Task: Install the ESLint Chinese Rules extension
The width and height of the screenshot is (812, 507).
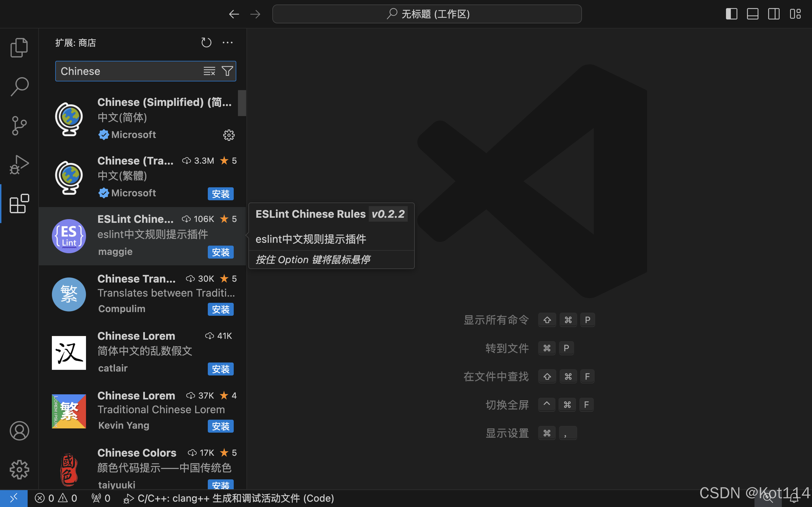Action: click(220, 252)
